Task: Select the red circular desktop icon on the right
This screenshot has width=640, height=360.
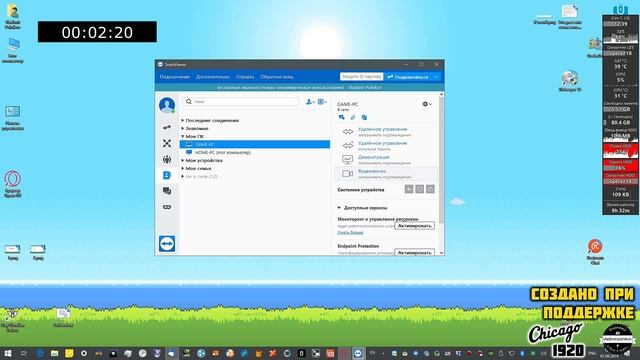Action: 595,252
